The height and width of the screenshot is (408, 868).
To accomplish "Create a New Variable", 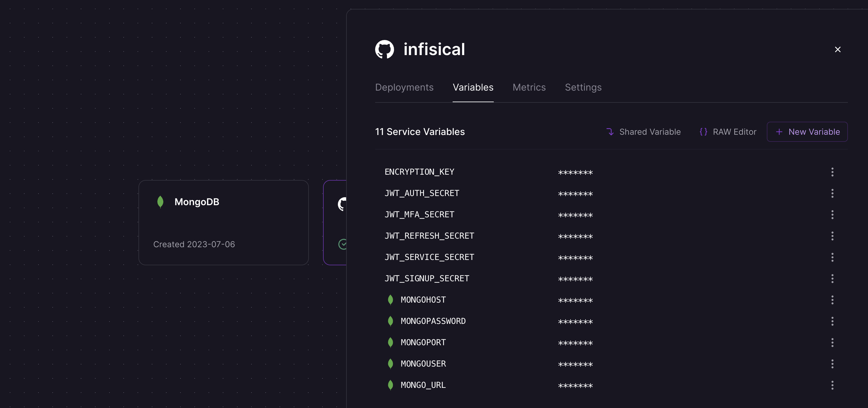I will 807,132.
